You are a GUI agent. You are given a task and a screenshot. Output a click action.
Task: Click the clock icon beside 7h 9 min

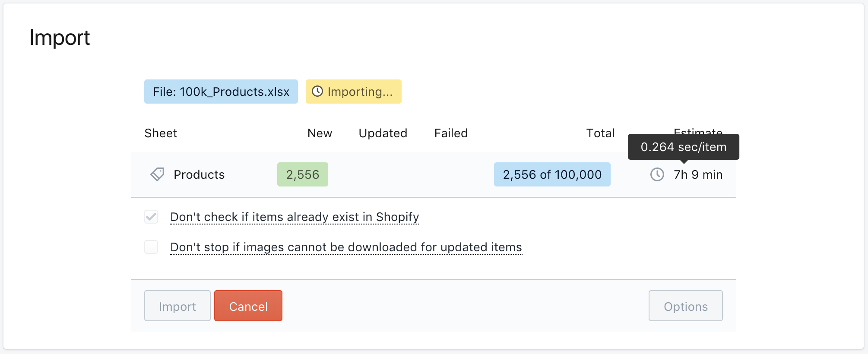[x=657, y=174]
